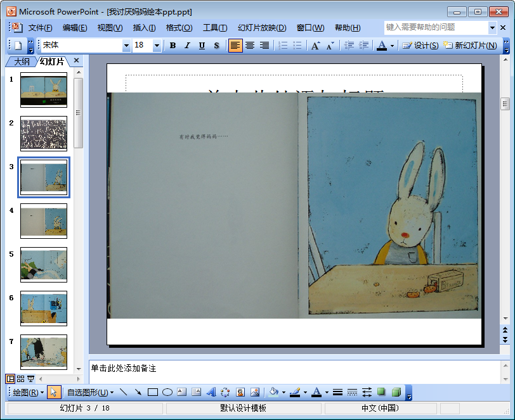Toggle numbered list
Image resolution: width=515 pixels, height=420 pixels.
(x=282, y=45)
